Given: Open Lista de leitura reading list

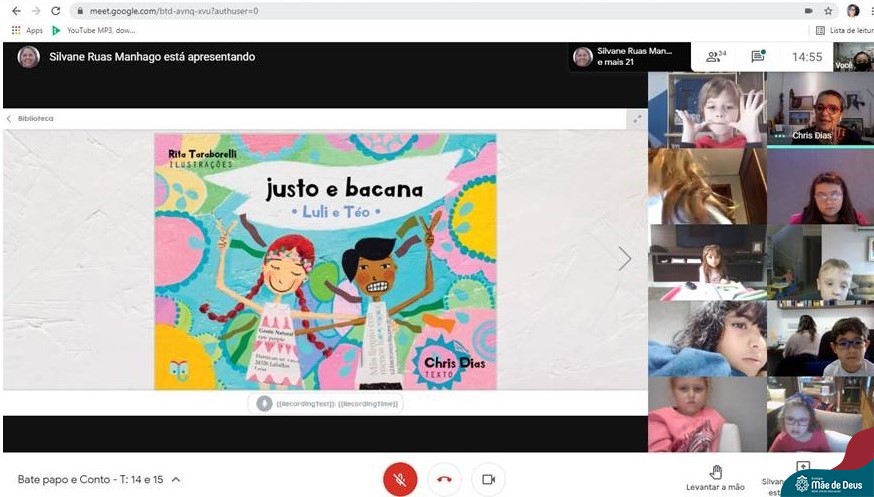Looking at the screenshot, I should tap(843, 30).
